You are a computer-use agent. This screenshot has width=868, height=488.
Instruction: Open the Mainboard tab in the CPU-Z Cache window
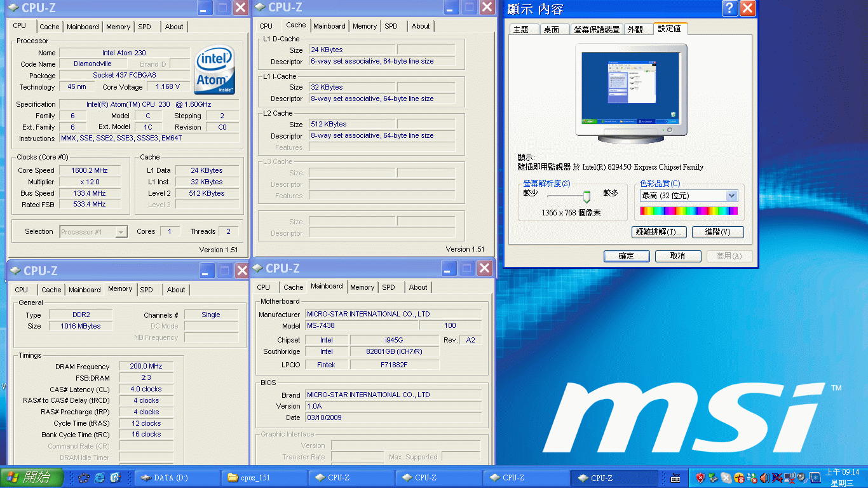click(329, 26)
